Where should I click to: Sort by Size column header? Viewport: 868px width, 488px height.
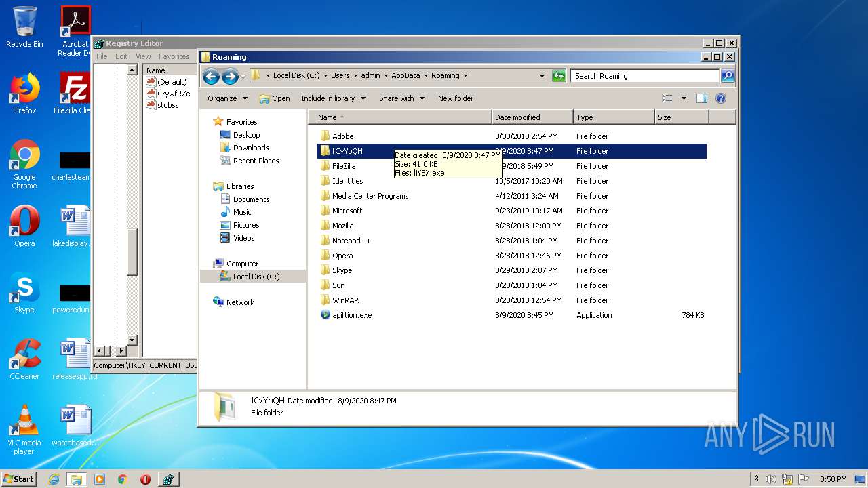click(x=682, y=117)
